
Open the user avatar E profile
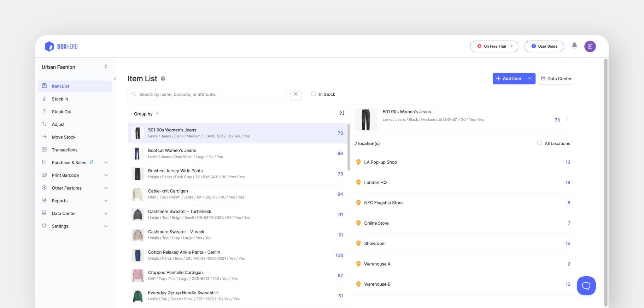coord(590,46)
